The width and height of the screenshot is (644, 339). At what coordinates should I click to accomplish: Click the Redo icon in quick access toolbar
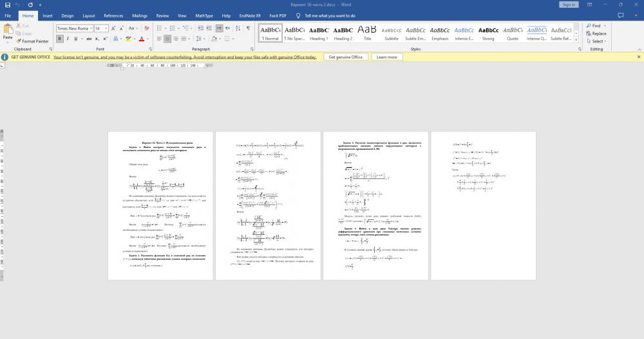[30, 5]
